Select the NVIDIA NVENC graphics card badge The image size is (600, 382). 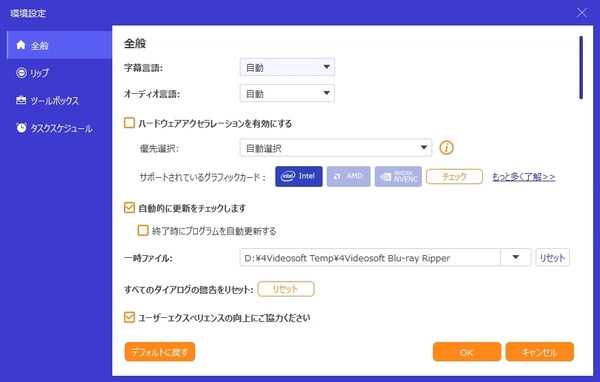click(x=398, y=176)
